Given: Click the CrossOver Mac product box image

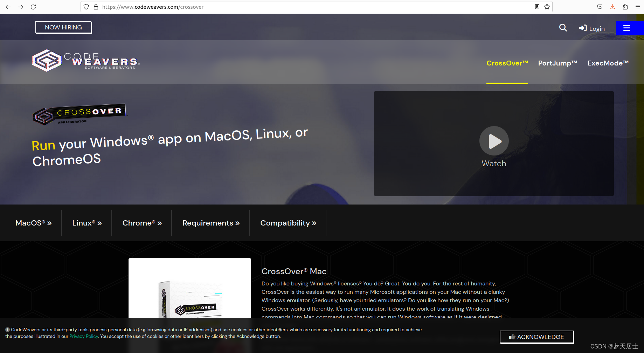Looking at the screenshot, I should 190,288.
